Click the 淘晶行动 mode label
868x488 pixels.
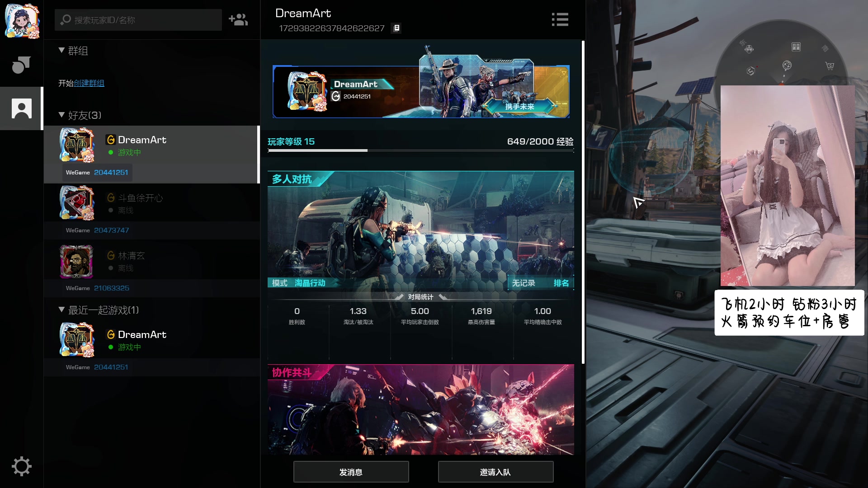click(x=310, y=283)
